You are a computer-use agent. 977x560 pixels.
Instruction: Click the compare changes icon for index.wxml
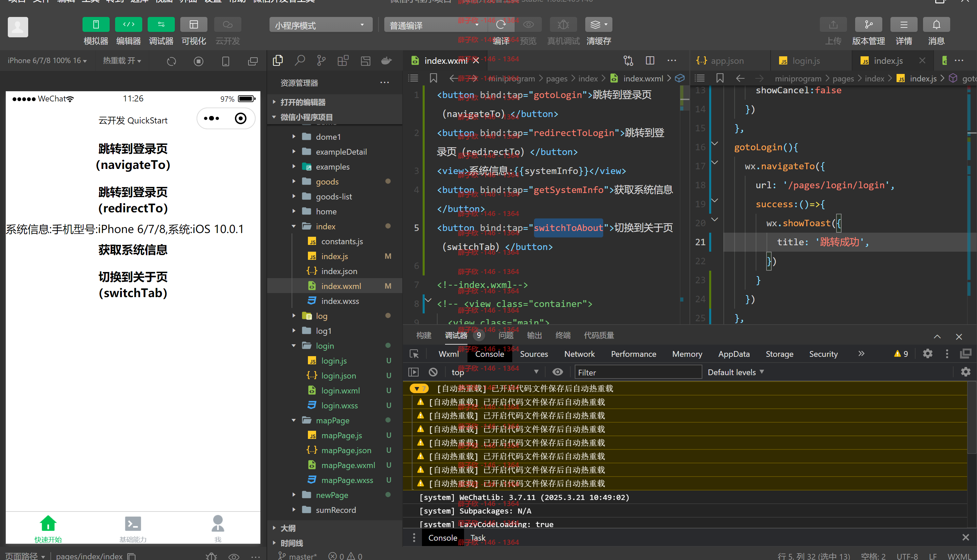click(x=628, y=60)
